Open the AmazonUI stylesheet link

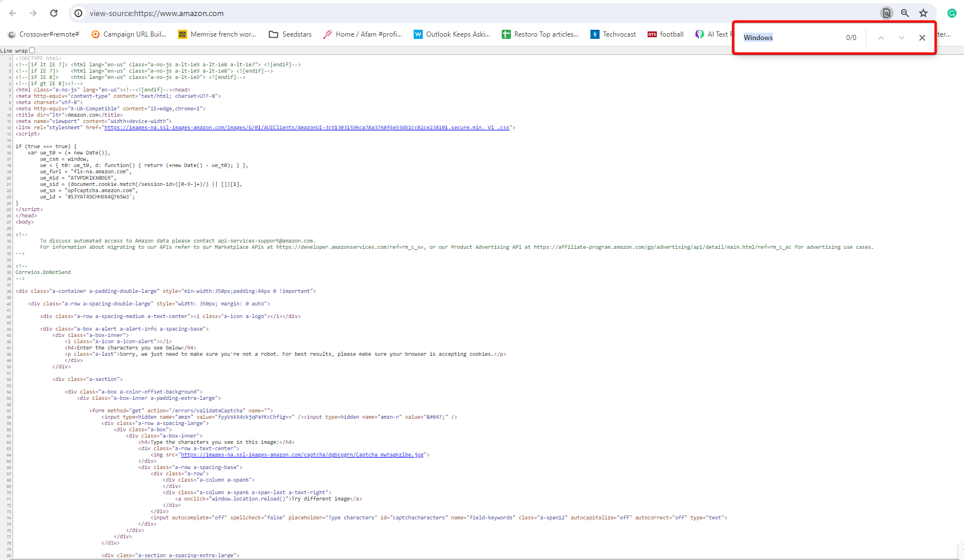309,127
